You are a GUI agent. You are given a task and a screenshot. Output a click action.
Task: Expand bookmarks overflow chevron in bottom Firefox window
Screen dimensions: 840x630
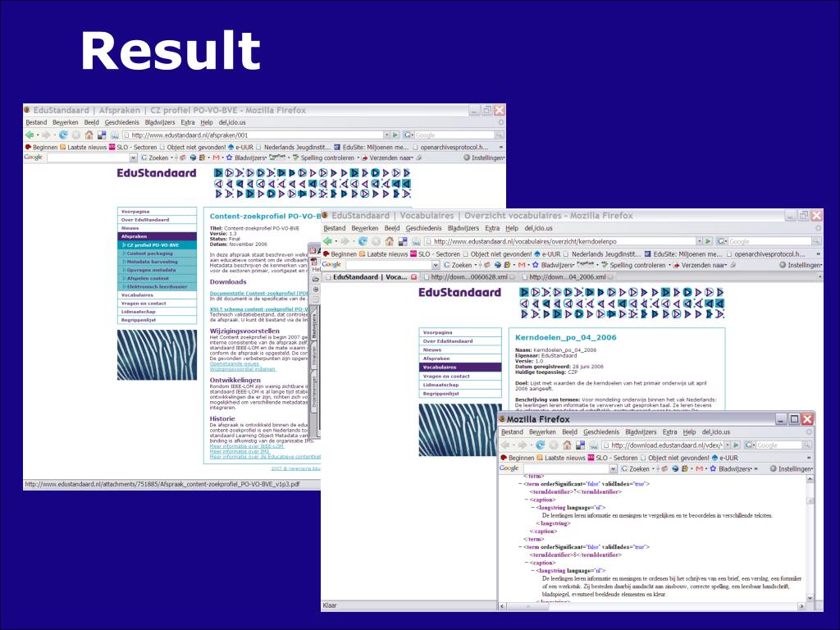tap(808, 458)
